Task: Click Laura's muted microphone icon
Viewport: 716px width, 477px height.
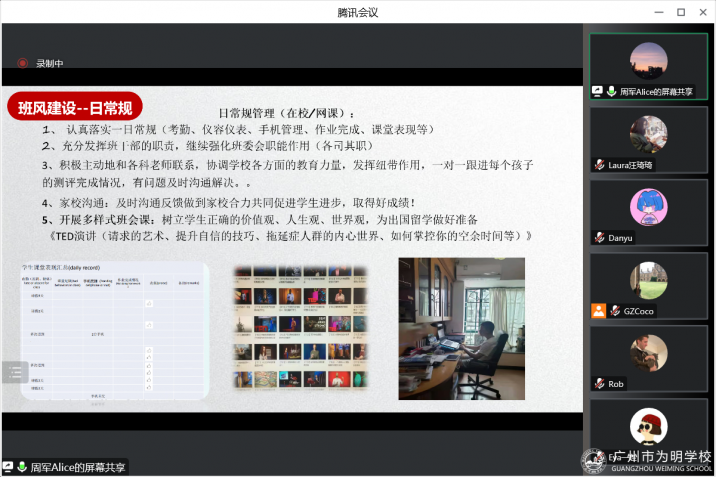Action: (x=599, y=165)
